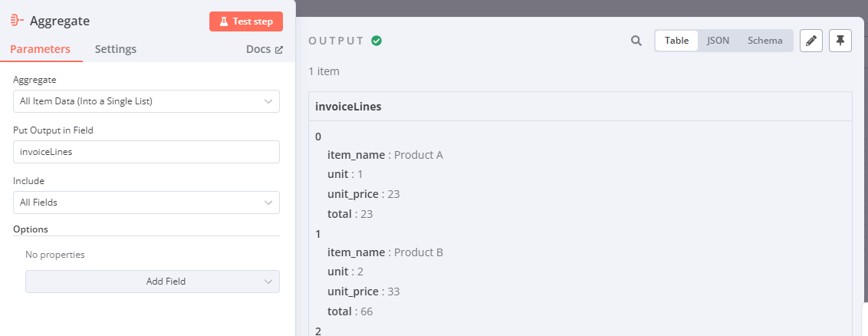The image size is (868, 336).
Task: Click the invoiceLines column header
Action: 349,107
